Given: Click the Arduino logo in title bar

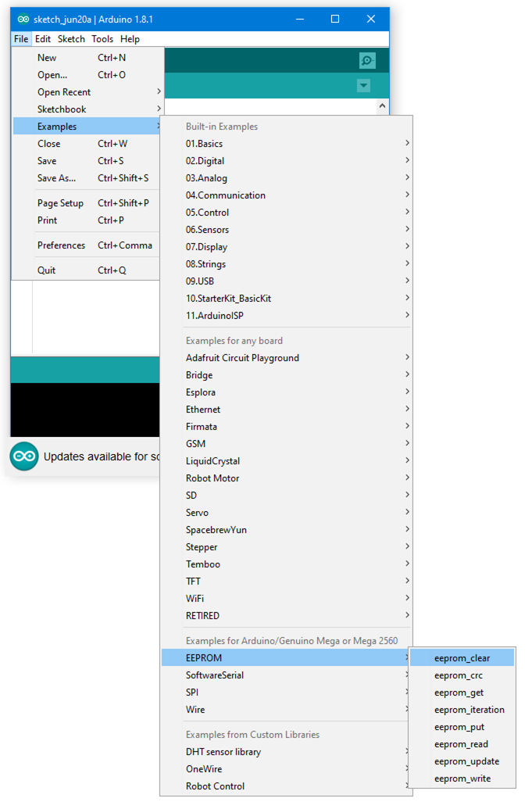Looking at the screenshot, I should [x=23, y=20].
